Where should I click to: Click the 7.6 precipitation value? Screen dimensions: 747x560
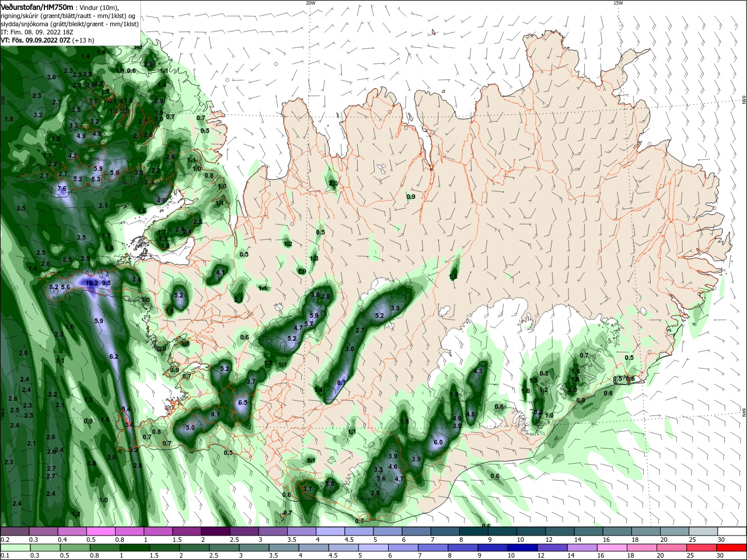(x=62, y=188)
